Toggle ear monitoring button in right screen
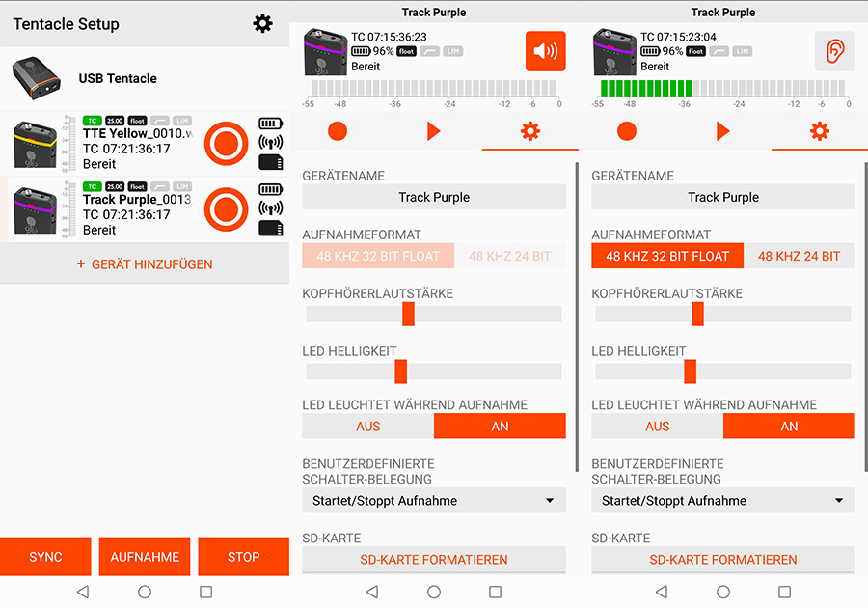868x608 pixels. (835, 51)
